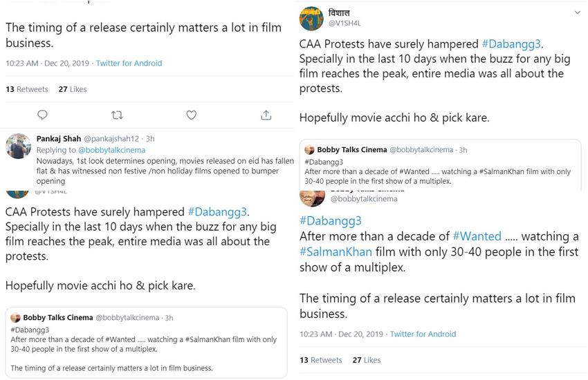Click Bobby Talks Cinema avatar above blue #Dabangg3
588x380 pixels.
[x=313, y=196]
